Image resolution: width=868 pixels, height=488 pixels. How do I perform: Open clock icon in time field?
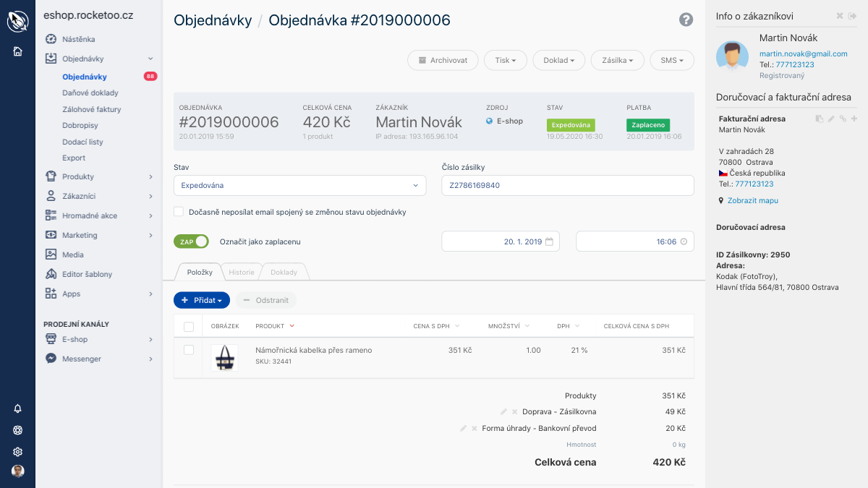[684, 241]
